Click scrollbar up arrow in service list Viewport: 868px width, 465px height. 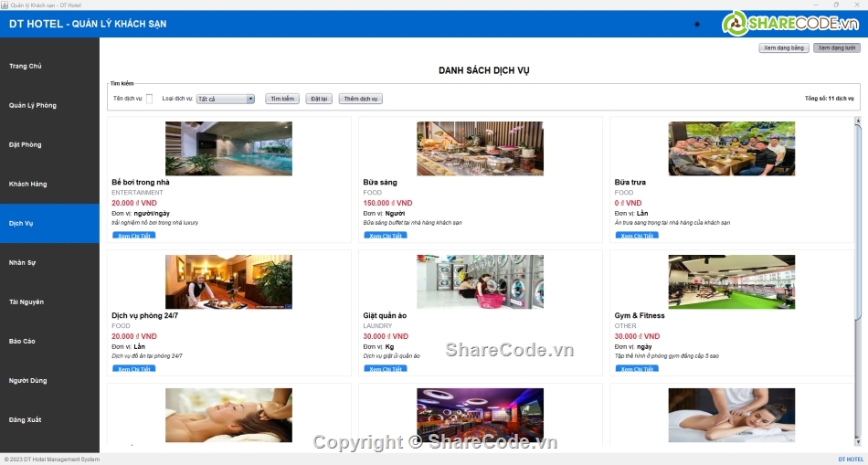click(x=858, y=120)
